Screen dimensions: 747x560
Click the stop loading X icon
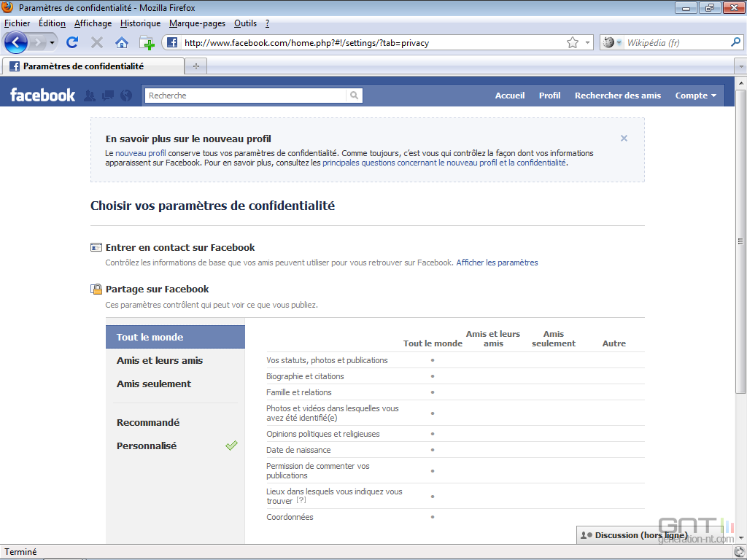click(97, 43)
